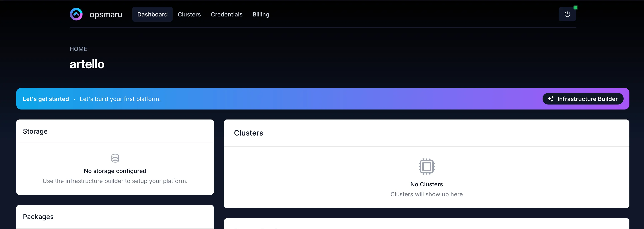Go to the Clusters nav tab
The height and width of the screenshot is (229, 644).
click(x=189, y=14)
